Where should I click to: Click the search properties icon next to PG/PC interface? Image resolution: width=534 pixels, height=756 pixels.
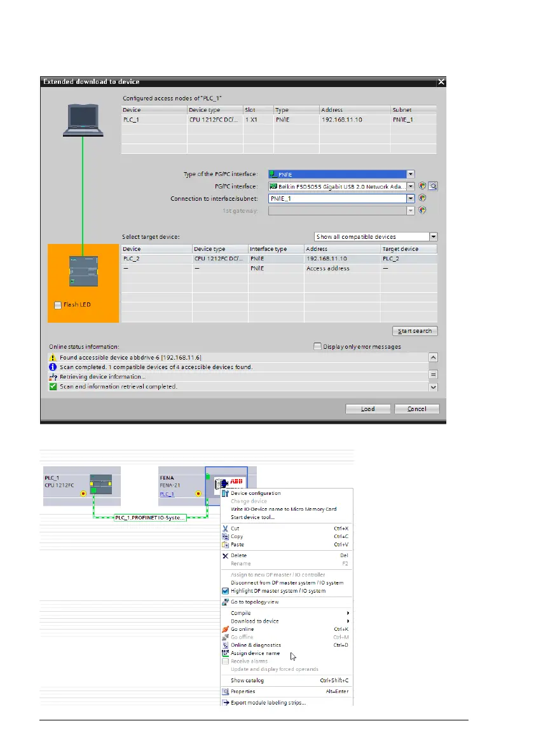tap(433, 186)
